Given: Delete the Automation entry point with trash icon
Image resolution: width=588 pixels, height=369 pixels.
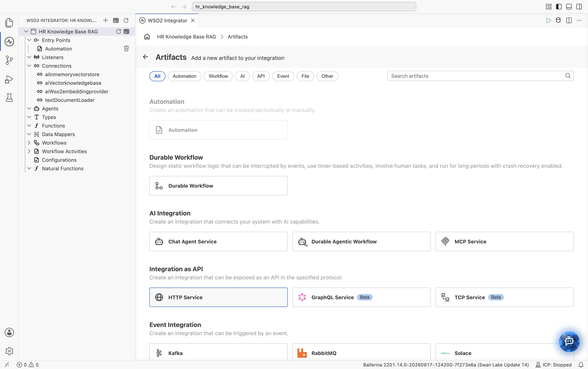Looking at the screenshot, I should click(126, 49).
